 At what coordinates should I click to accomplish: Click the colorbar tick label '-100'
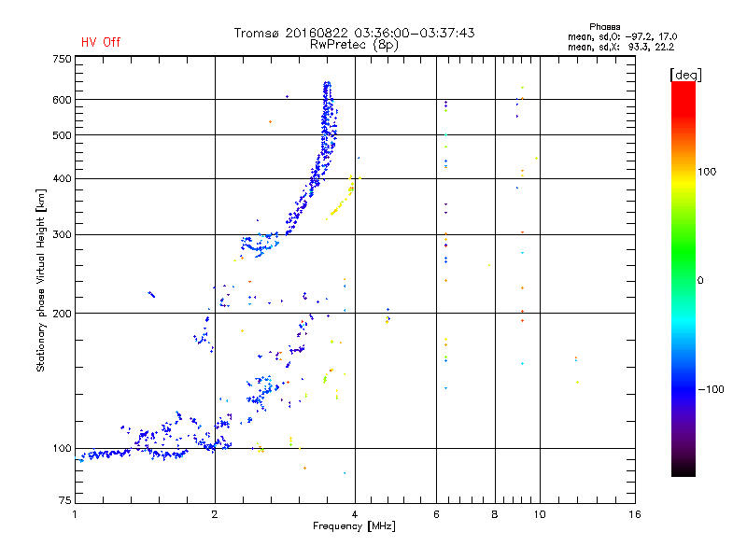click(x=711, y=389)
